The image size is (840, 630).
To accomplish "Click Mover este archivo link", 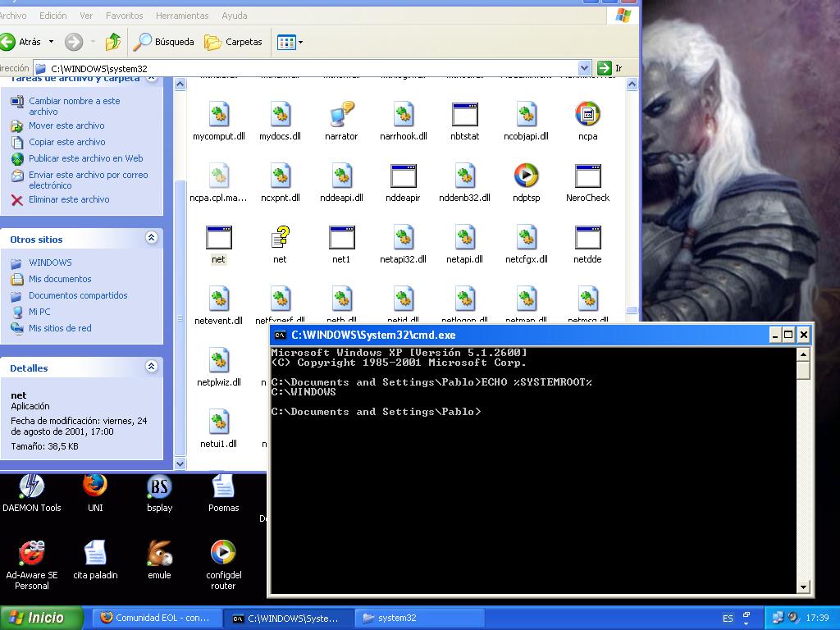I will coord(66,126).
